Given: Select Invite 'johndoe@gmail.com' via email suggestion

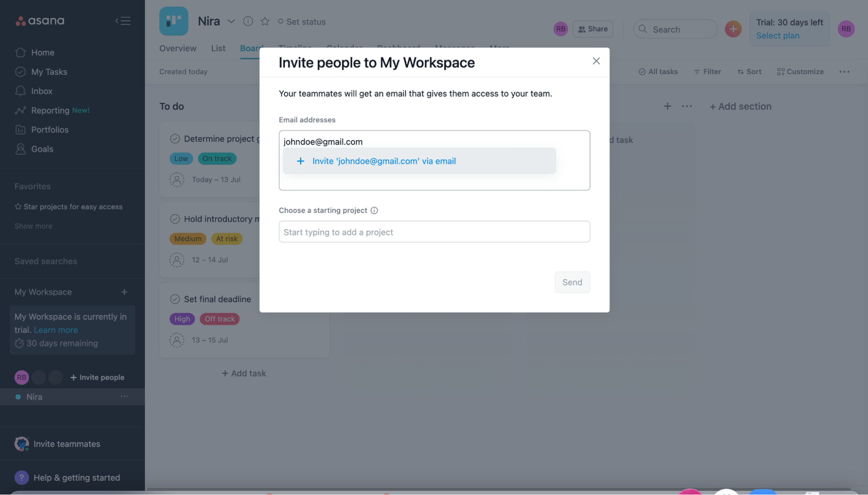Looking at the screenshot, I should click(419, 161).
